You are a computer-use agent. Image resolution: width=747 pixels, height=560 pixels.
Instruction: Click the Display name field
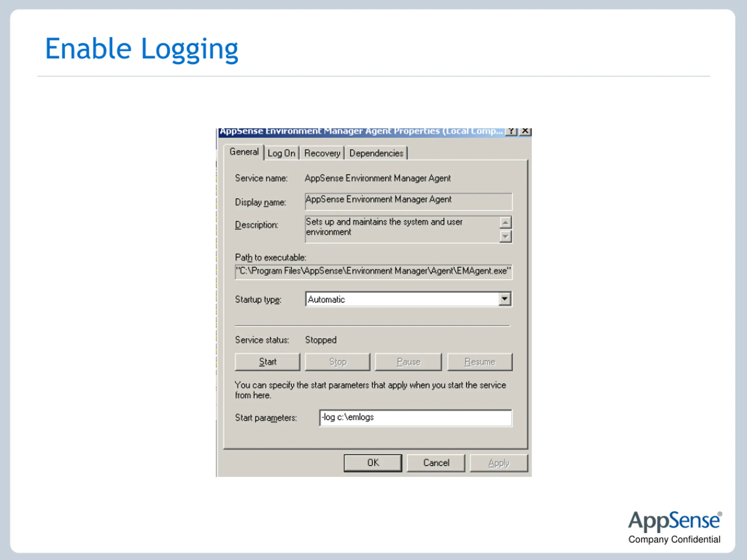(408, 202)
